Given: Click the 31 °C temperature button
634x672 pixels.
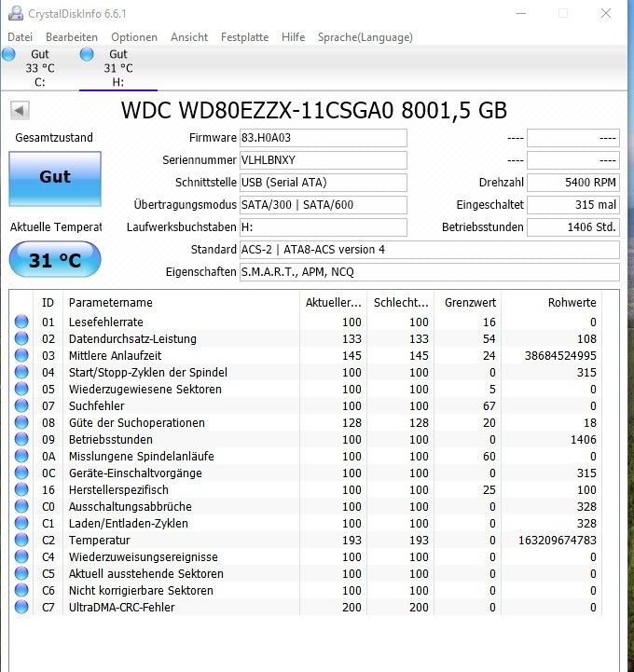Looking at the screenshot, I should 55,259.
